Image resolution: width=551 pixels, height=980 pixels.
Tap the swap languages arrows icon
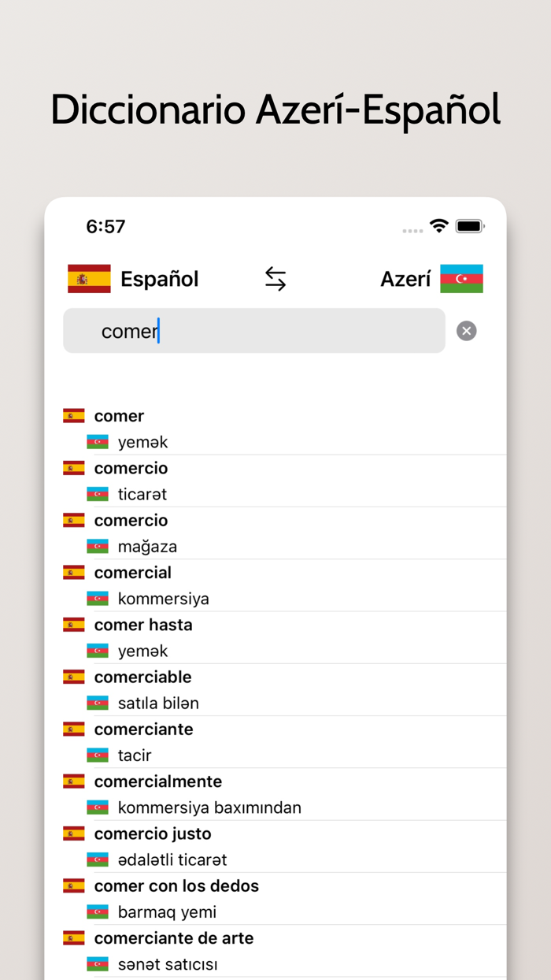coord(275,279)
